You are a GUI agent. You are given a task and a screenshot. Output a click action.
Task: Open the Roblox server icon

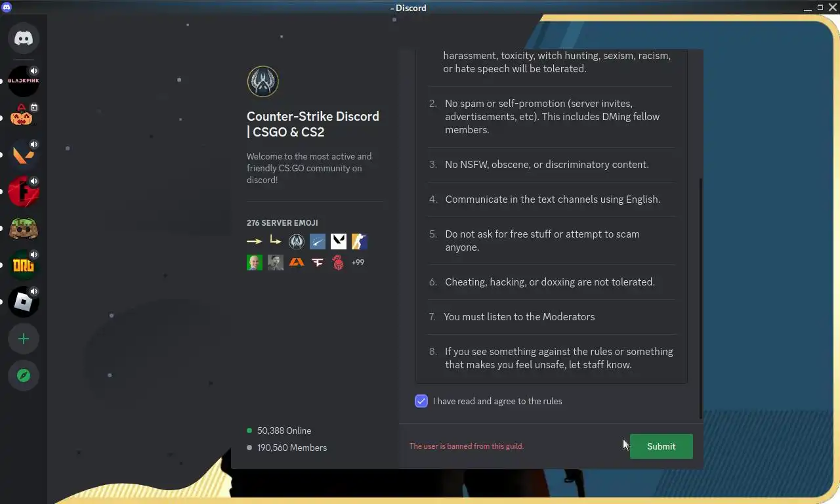point(24,302)
